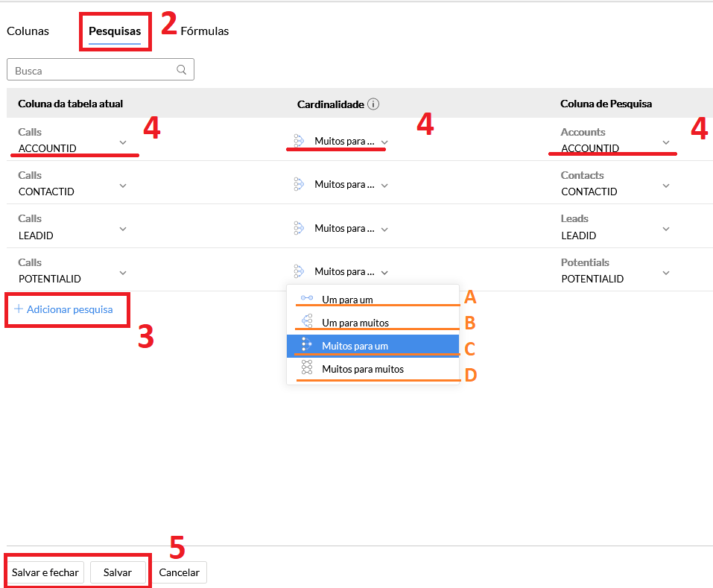
Task: Expand cardinality dropdown in ACCOUNTID row
Action: [384, 142]
